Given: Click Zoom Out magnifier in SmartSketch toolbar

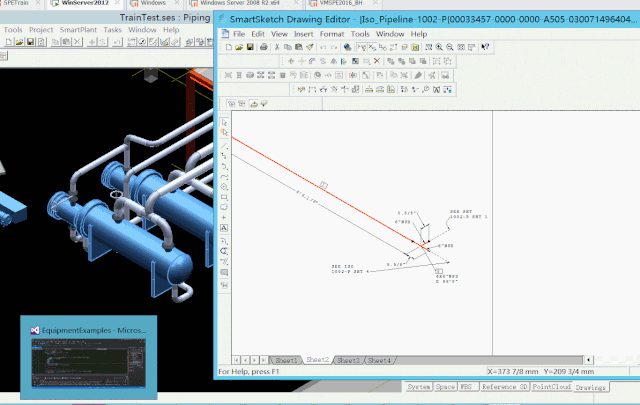Looking at the screenshot, I should pos(450,47).
